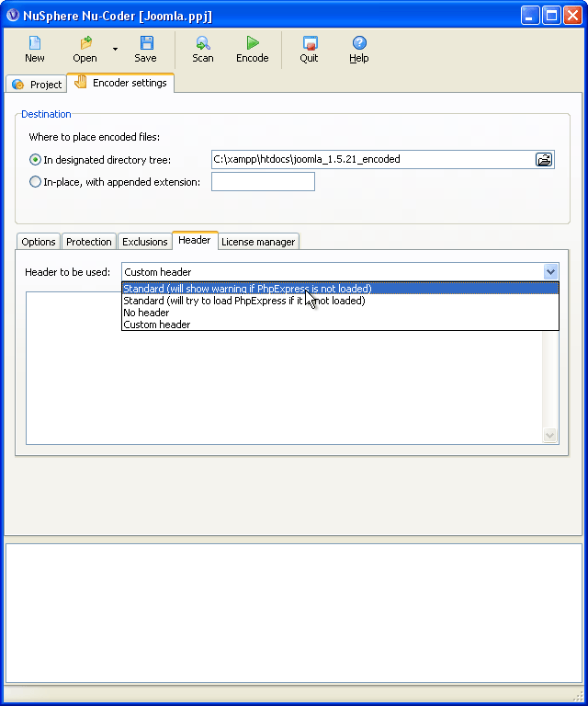Viewport: 588px width, 706px height.
Task: Pick No header from the list
Action: pos(340,313)
